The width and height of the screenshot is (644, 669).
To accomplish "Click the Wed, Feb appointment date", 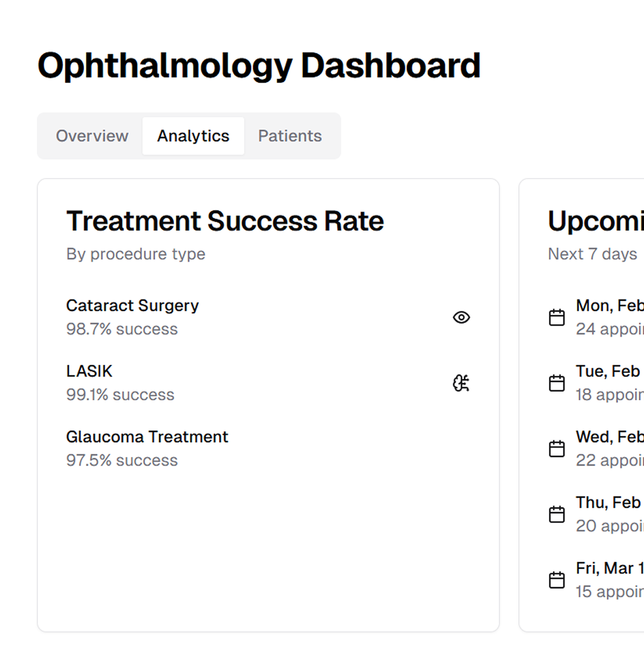I will click(609, 437).
